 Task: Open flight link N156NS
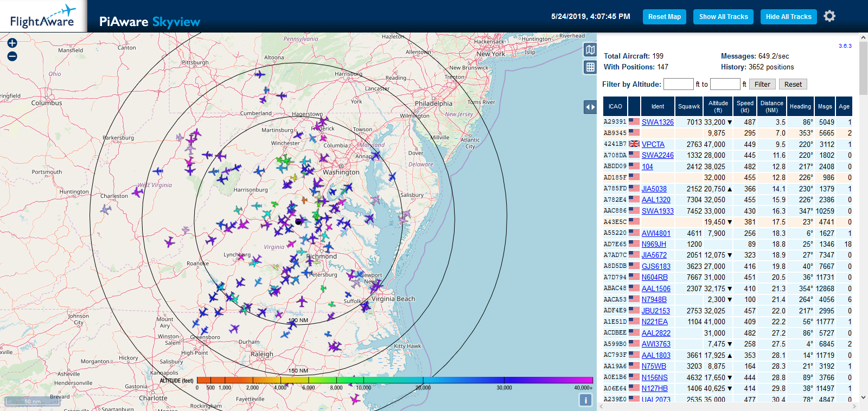tap(655, 377)
